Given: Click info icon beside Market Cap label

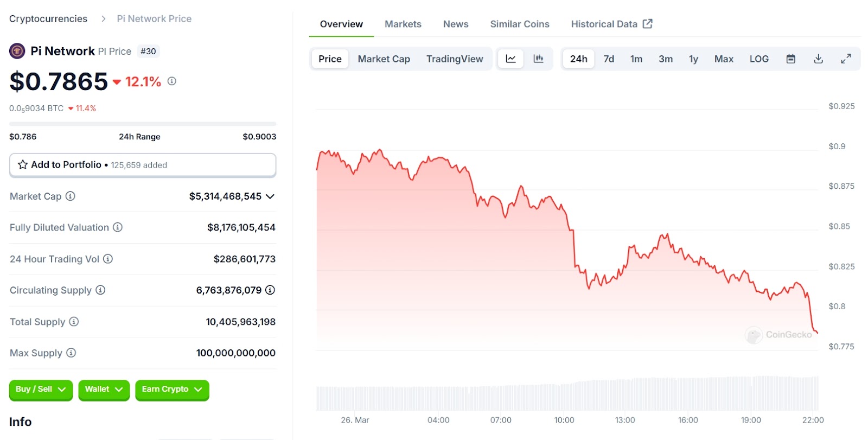Looking at the screenshot, I should [71, 196].
